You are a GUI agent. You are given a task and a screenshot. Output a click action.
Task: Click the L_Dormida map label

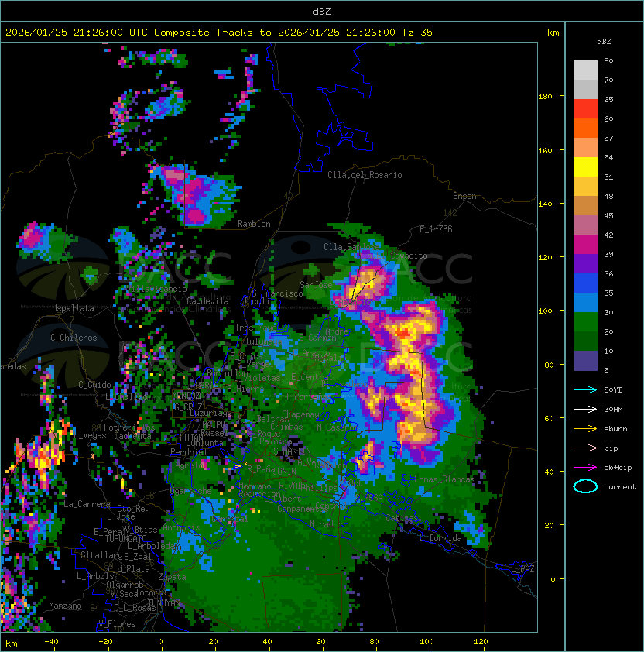[440, 538]
